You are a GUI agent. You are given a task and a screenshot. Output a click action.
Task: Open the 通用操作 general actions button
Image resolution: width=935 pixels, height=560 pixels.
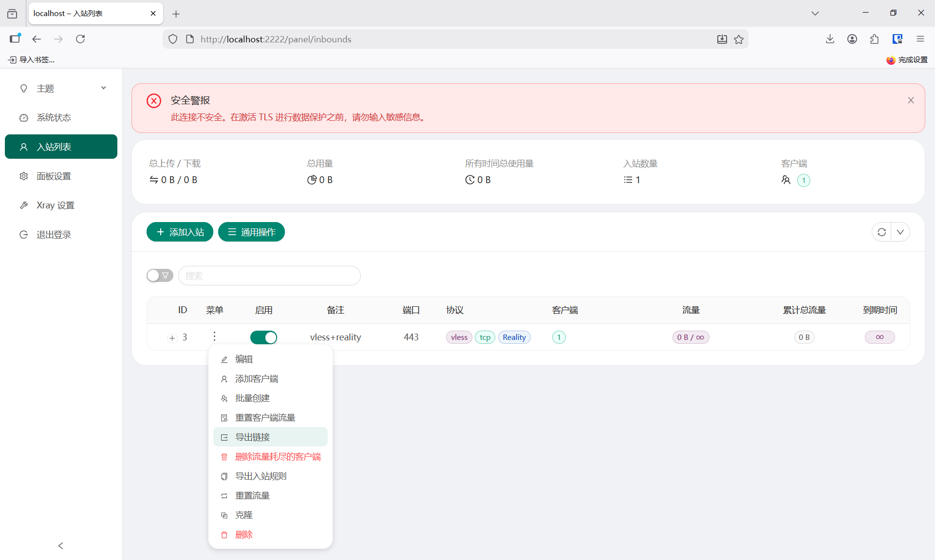(x=251, y=232)
